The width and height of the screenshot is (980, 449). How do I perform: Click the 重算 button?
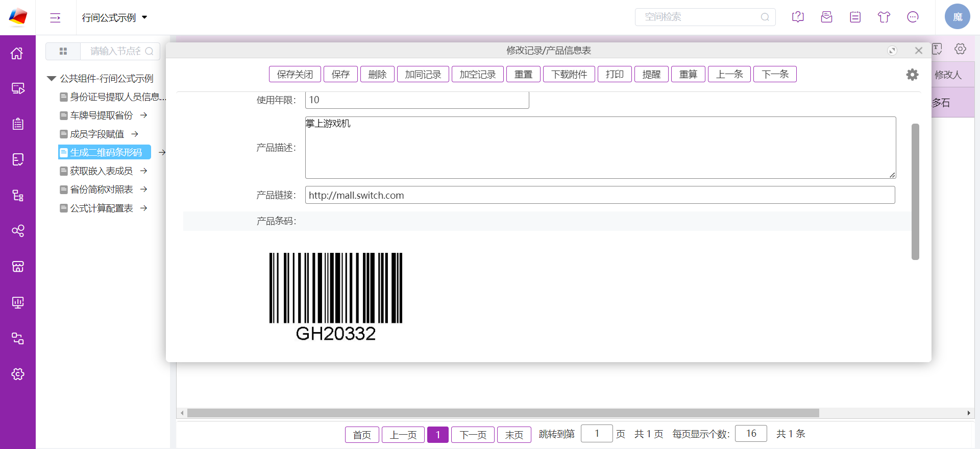click(x=688, y=74)
